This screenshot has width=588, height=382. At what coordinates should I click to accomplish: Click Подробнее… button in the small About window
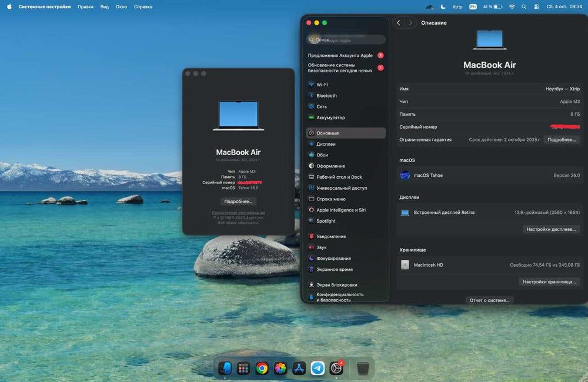(239, 202)
